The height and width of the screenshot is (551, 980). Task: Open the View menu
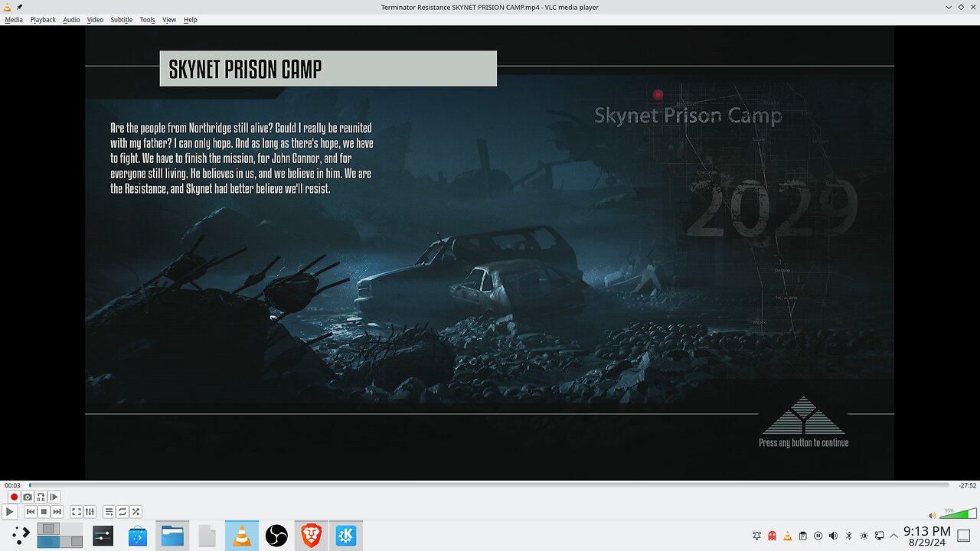(x=169, y=19)
